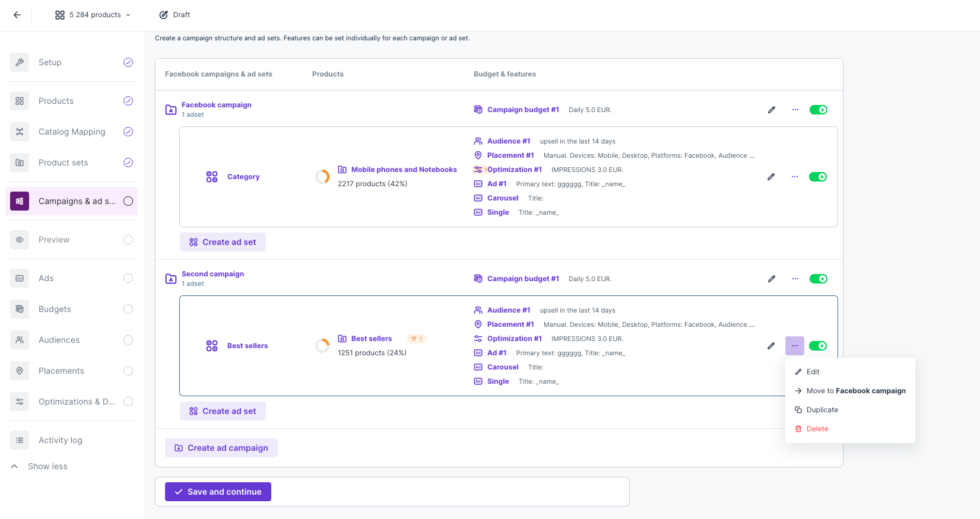Open the 5 284 products dropdown
Image resolution: width=980 pixels, height=519 pixels.
tap(93, 15)
